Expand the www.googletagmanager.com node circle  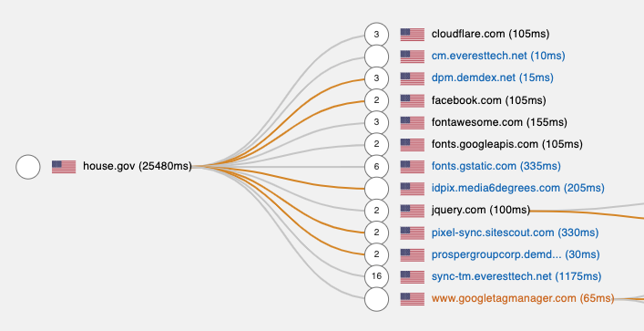pos(376,299)
